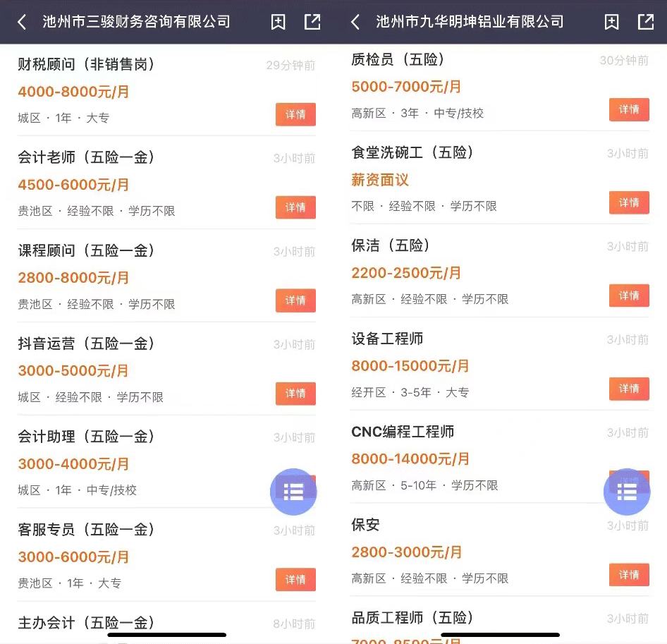Select job title 质检员（五险）

[x=398, y=59]
